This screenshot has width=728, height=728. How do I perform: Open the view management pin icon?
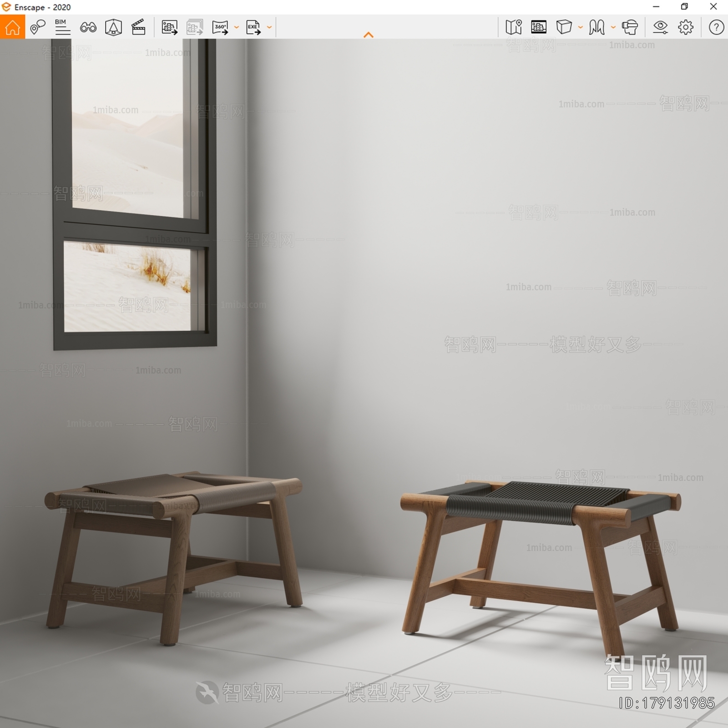(x=38, y=27)
